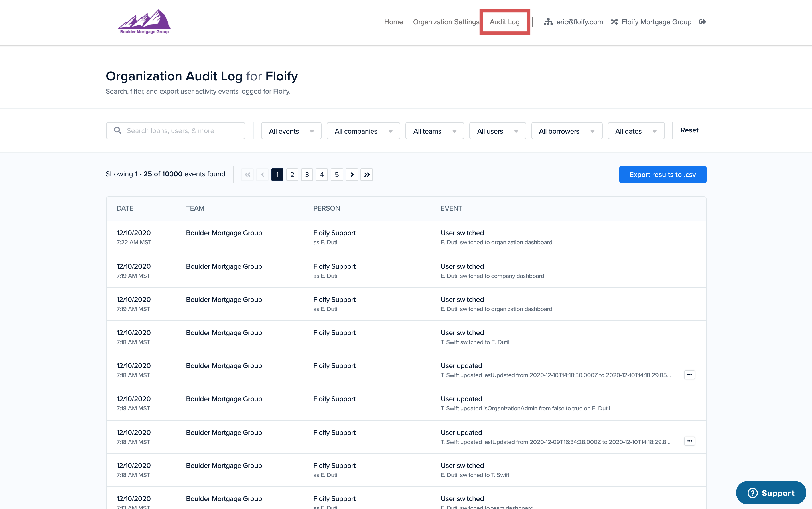Viewport: 812px width, 509px height.
Task: Jump to page 3 of results
Action: pos(307,174)
